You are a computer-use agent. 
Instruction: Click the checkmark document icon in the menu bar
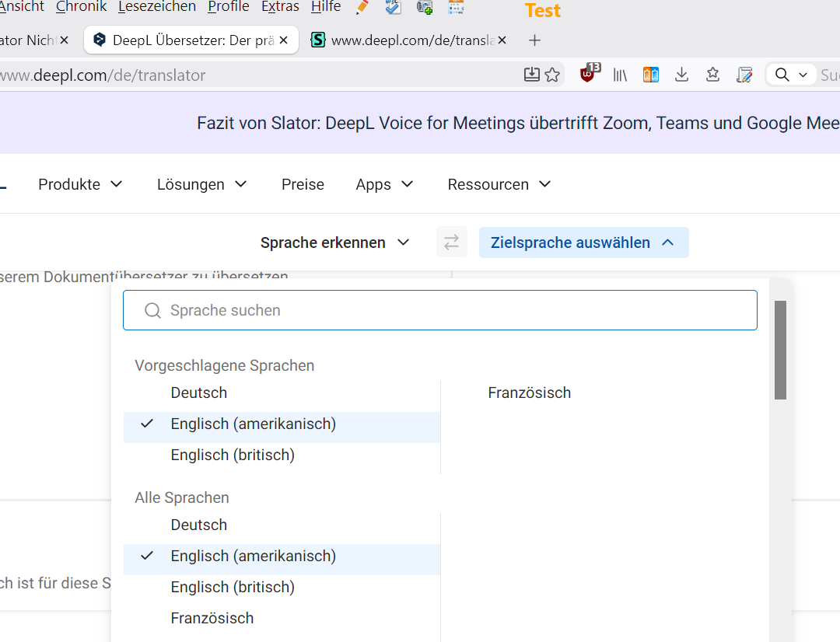pyautogui.click(x=394, y=8)
